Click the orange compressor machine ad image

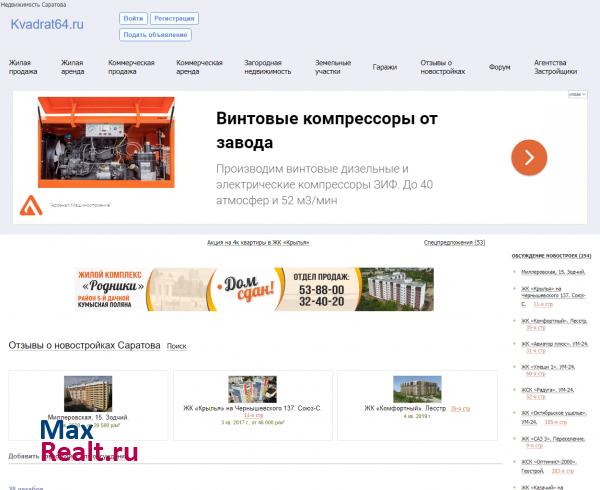[x=106, y=142]
